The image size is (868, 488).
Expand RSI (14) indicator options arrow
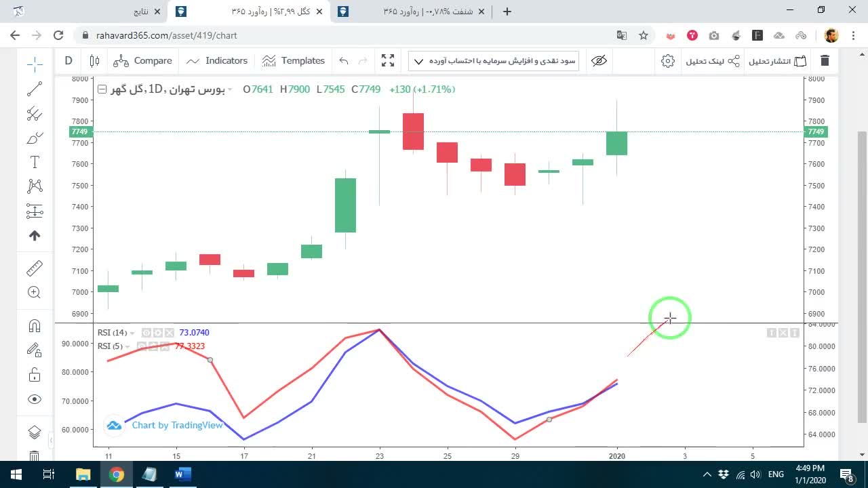[132, 333]
